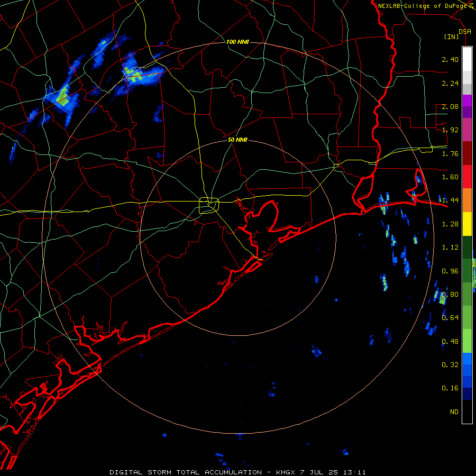Select the 0.48 legend value

point(450,342)
